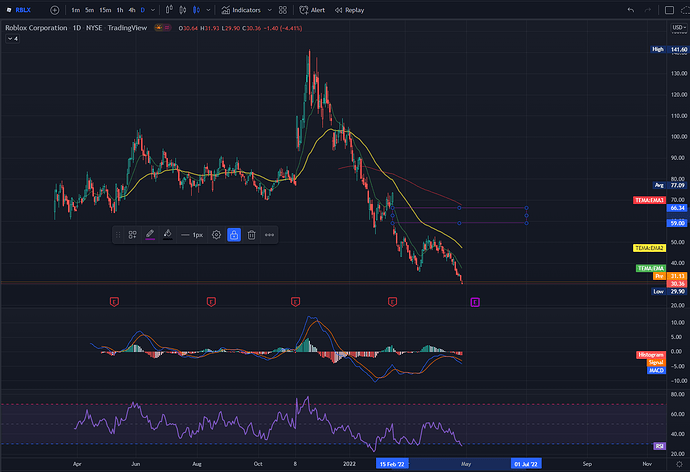This screenshot has width=690, height=472.
Task: Click the Low 29.90 price label
Action: pyautogui.click(x=669, y=291)
